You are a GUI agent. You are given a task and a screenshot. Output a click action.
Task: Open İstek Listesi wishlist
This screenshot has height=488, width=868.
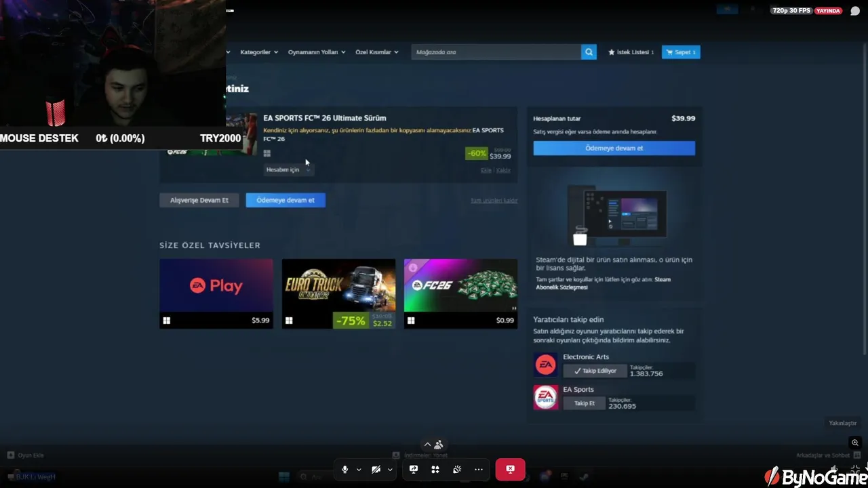tap(631, 52)
